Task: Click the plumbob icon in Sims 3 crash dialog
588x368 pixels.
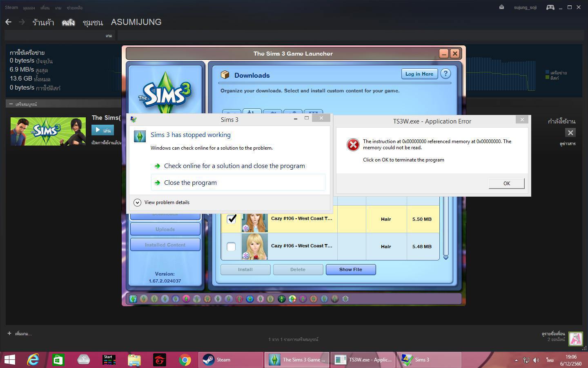Action: click(x=140, y=136)
